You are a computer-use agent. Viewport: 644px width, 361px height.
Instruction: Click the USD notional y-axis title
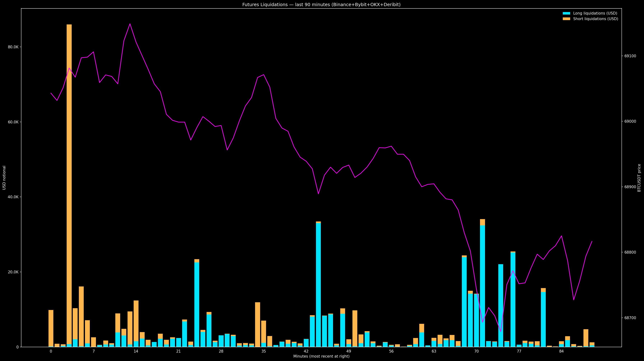coord(4,178)
